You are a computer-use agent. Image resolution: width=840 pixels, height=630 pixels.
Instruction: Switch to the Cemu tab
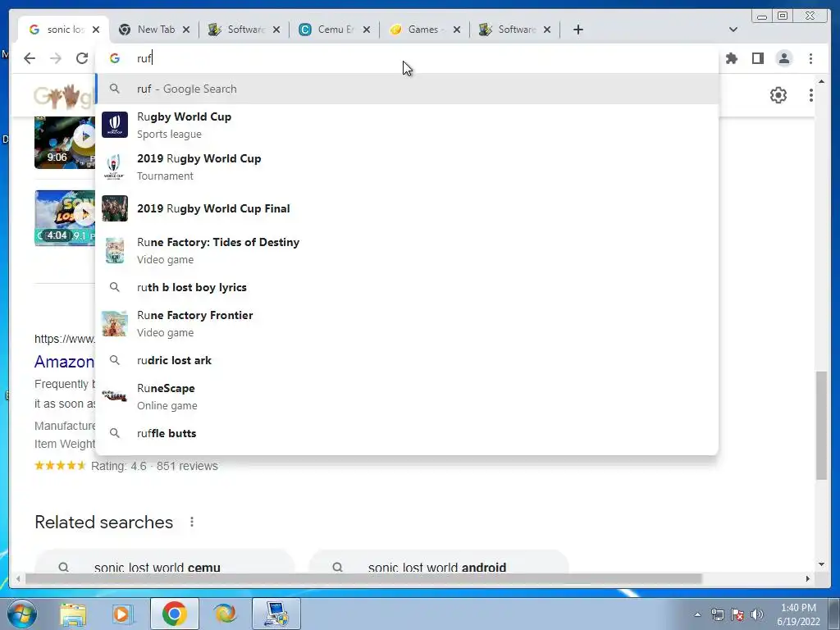335,30
